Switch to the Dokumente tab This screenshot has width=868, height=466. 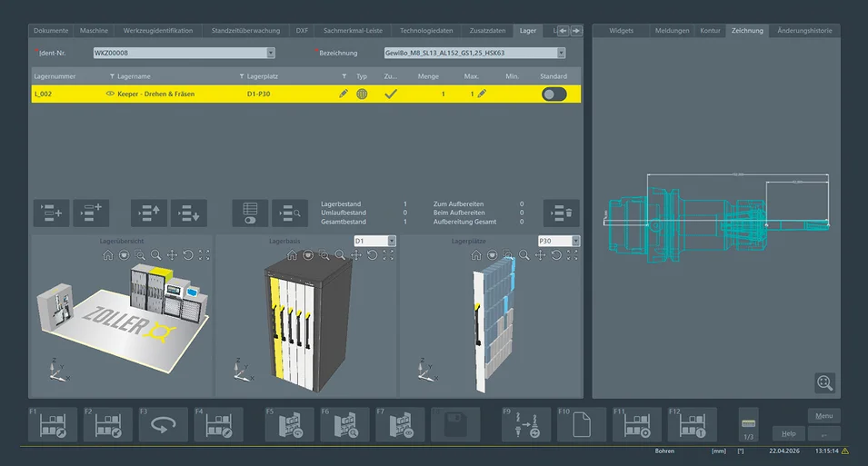(x=51, y=31)
